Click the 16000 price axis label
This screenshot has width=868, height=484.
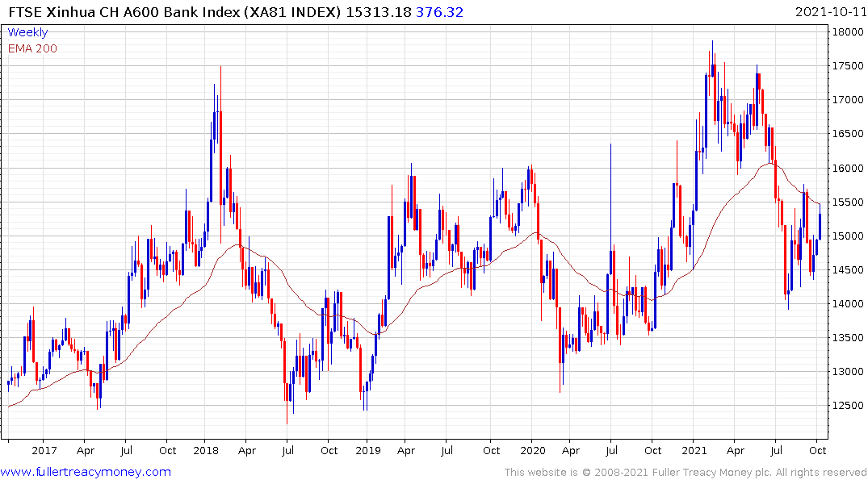click(848, 168)
